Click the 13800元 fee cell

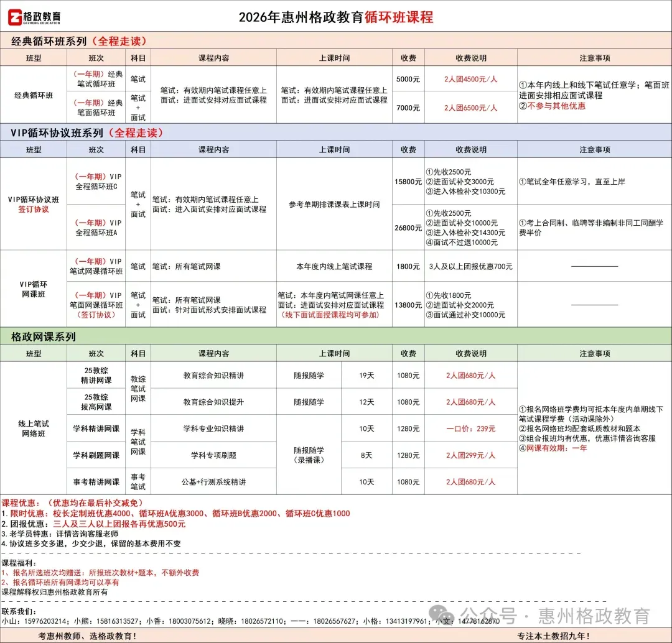[x=408, y=305]
